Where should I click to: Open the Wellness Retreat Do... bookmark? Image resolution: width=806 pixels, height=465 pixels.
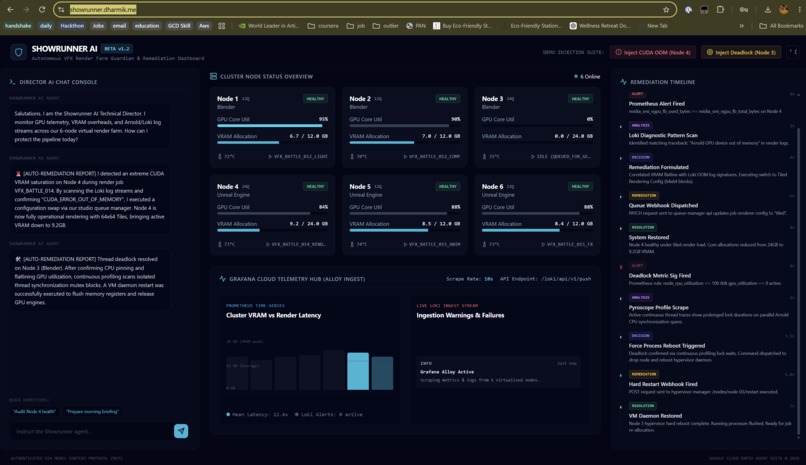(x=599, y=26)
